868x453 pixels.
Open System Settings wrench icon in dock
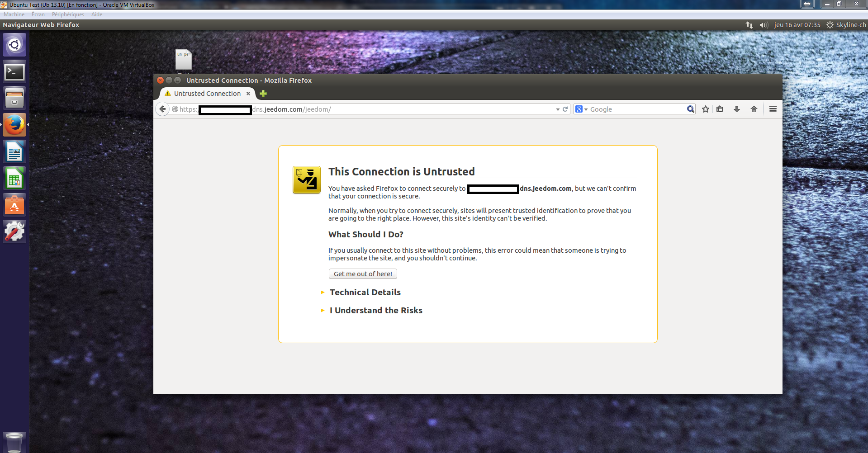(x=14, y=231)
